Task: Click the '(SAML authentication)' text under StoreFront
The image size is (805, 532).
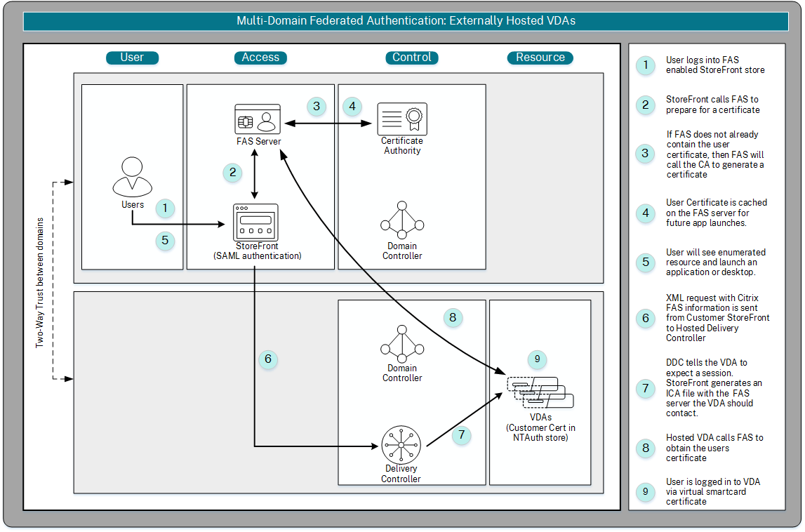Action: [257, 255]
